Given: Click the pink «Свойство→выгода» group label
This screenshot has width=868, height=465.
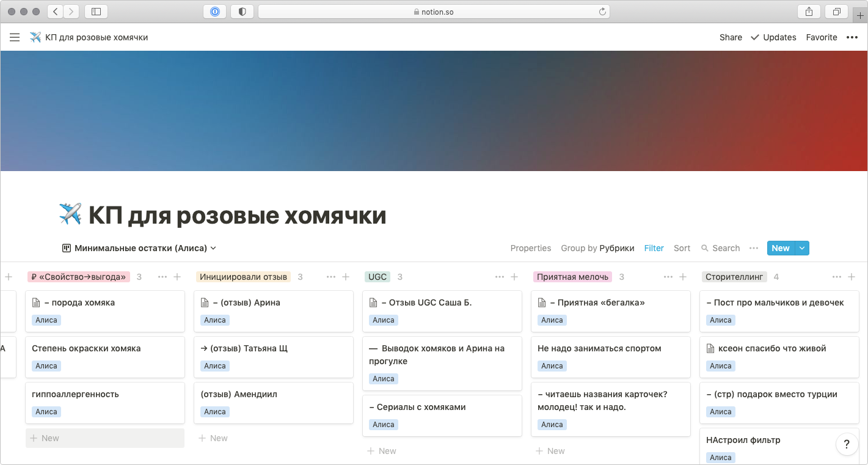Looking at the screenshot, I should click(x=79, y=277).
